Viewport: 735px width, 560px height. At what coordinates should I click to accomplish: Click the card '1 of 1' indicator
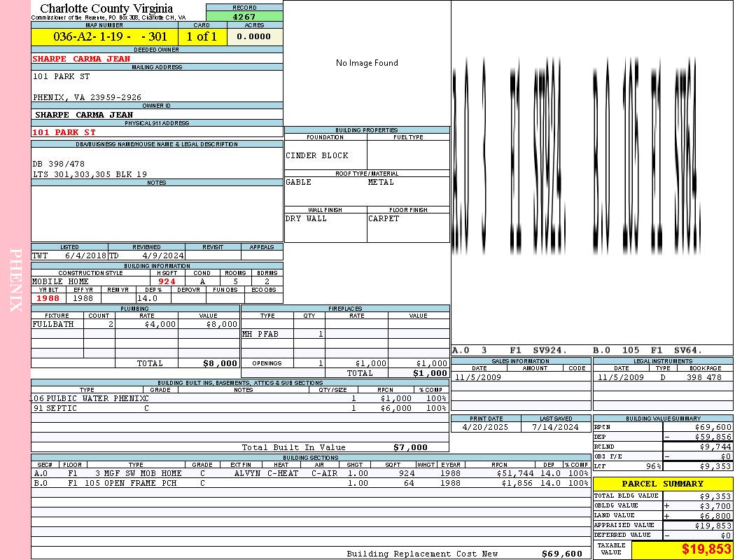202,36
